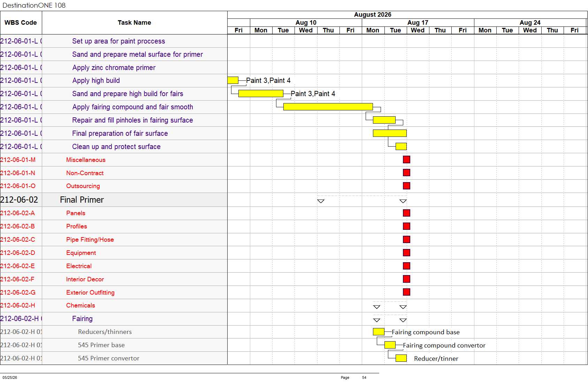
Task: Click the red milestone for Equipment
Action: point(406,253)
